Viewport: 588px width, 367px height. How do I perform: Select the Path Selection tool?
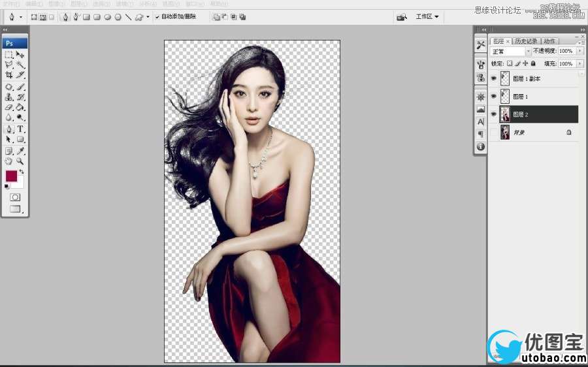pos(8,140)
